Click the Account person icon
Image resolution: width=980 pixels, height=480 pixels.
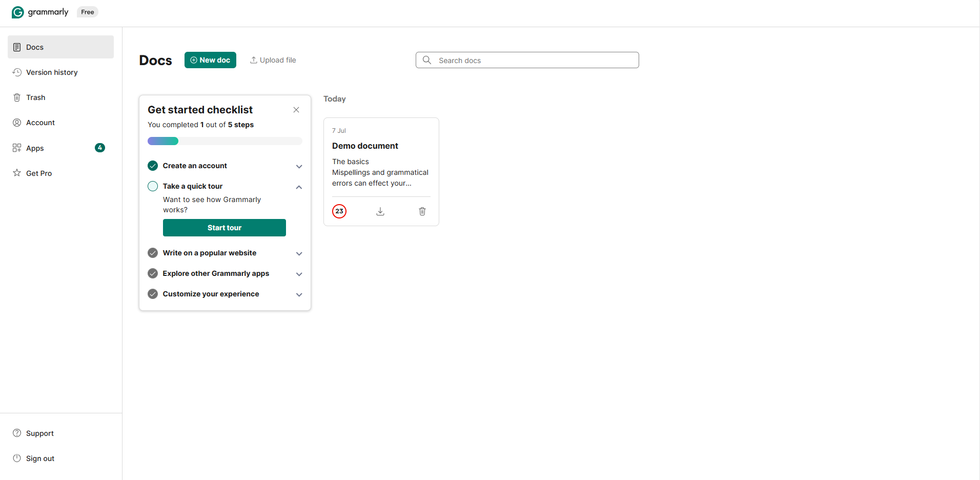(17, 123)
